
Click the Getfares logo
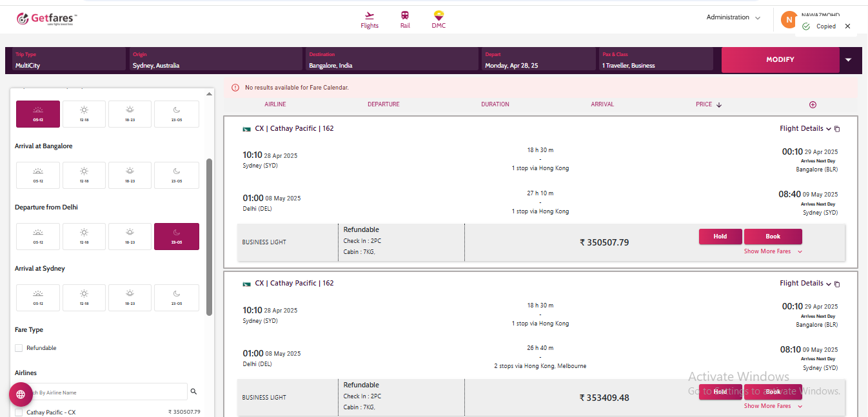pos(46,19)
